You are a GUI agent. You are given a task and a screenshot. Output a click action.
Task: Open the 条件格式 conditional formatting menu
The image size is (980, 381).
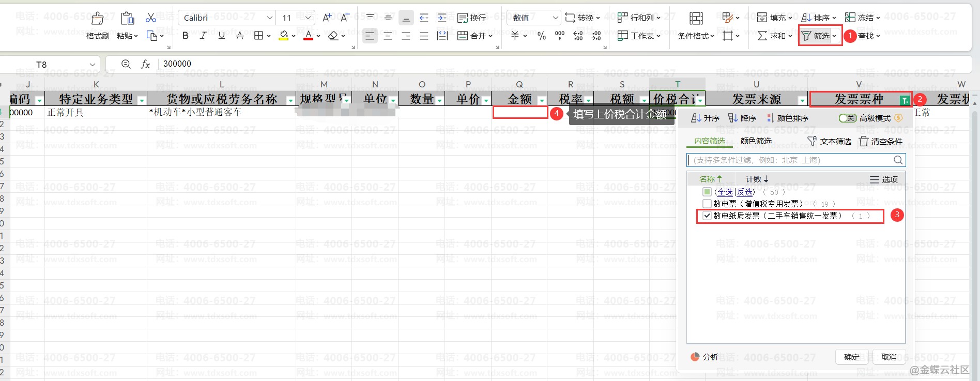click(696, 36)
